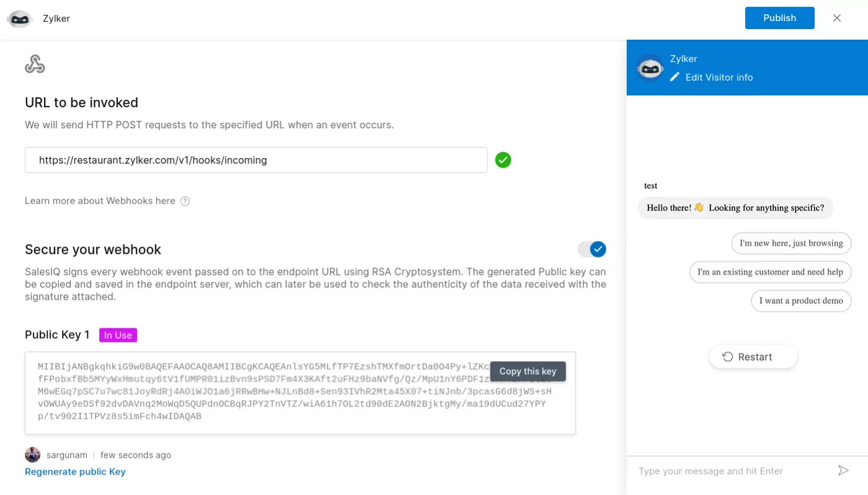The image size is (868, 495).
Task: Click the URL to be invoked heading
Action: [81, 103]
